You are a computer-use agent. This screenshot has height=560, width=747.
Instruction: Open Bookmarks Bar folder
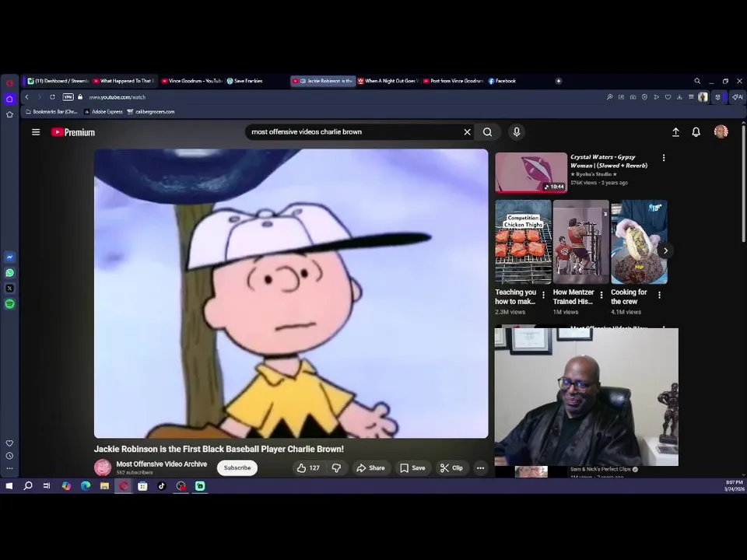[51, 112]
